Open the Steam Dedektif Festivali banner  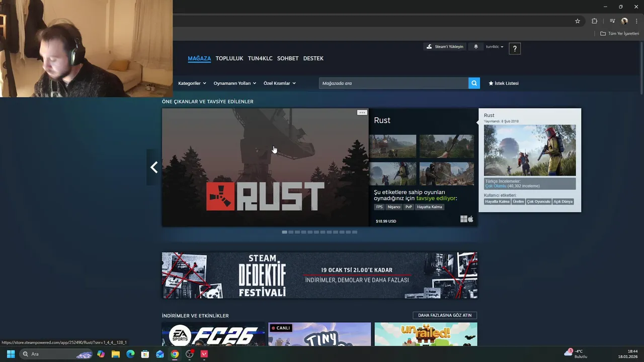pyautogui.click(x=319, y=276)
